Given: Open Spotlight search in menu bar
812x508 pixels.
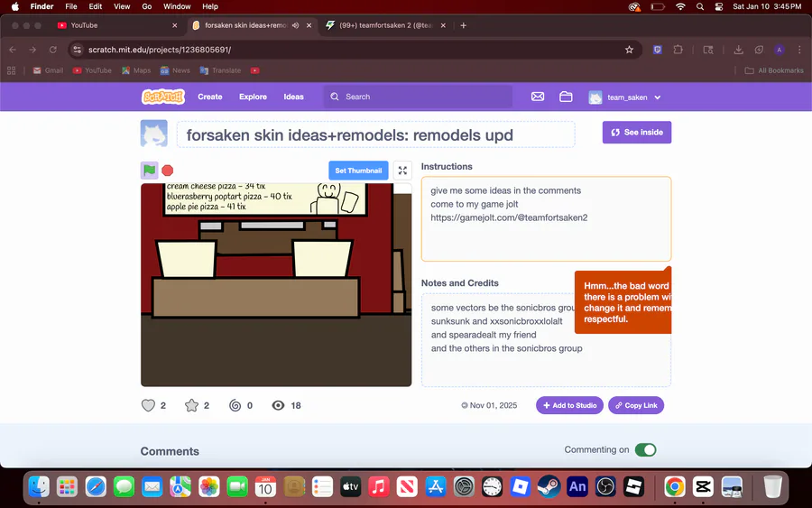Looking at the screenshot, I should 699,6.
